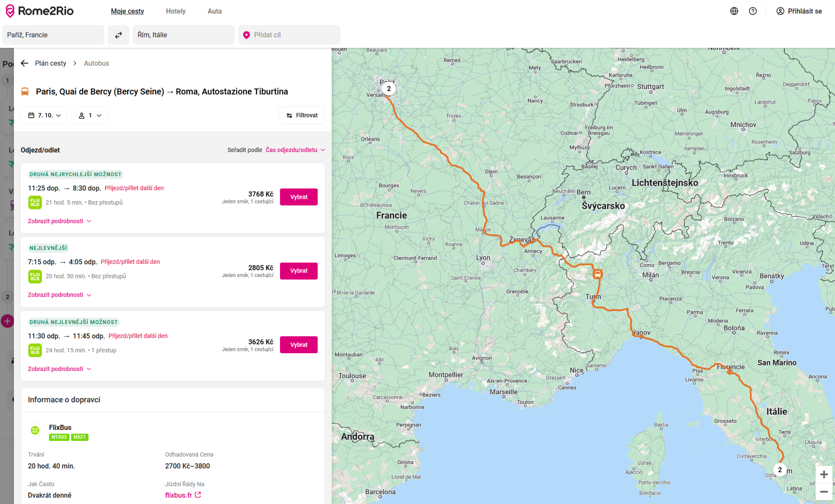This screenshot has width=835, height=504.
Task: Click the back arrow next to Plán cesty
Action: point(24,63)
